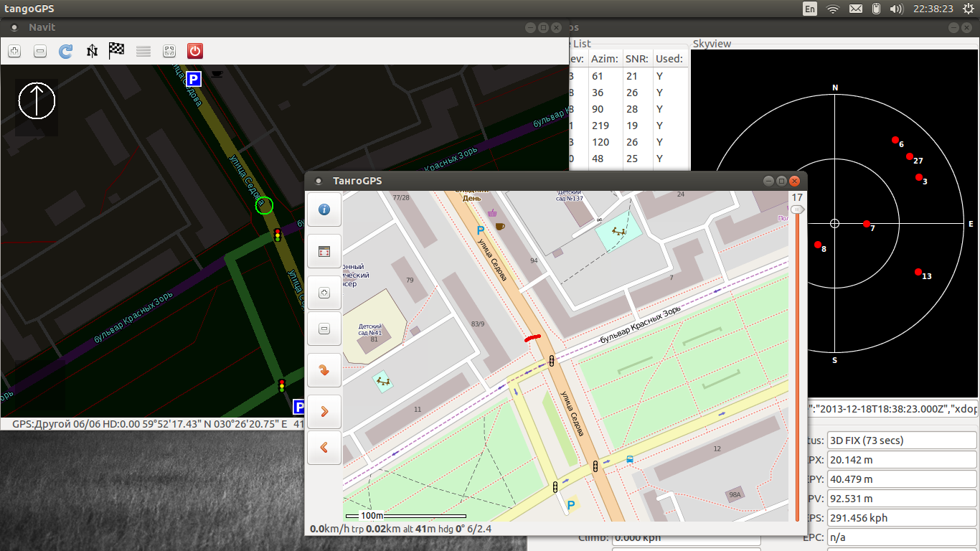The image size is (980, 551).
Task: Click the curved orange arrow autocenter button
Action: tap(324, 370)
